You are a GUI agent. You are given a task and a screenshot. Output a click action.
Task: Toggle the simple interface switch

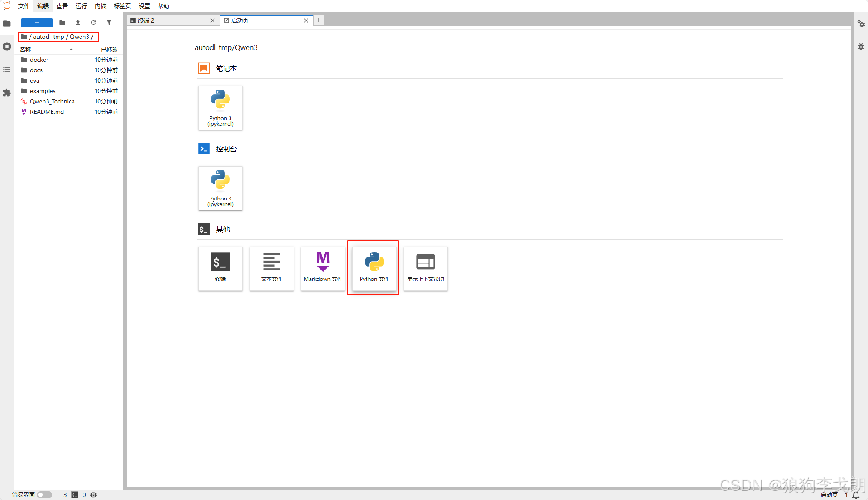tap(44, 495)
